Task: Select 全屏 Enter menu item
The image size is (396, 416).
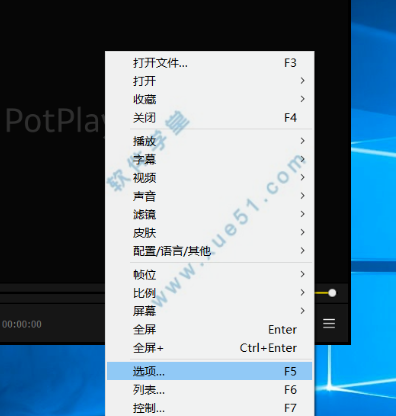Action: (209, 329)
